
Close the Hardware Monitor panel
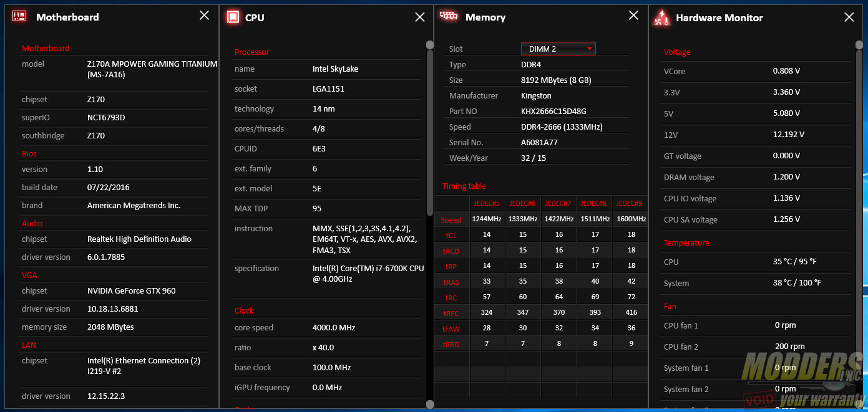(x=849, y=17)
